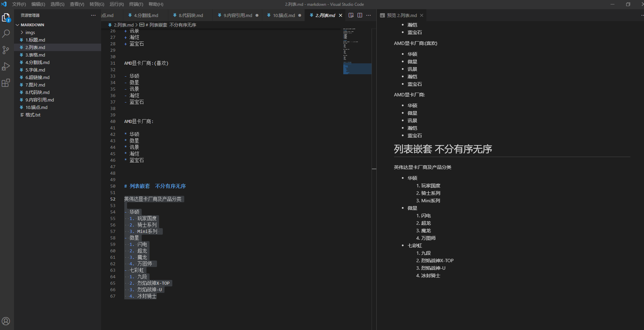Screen dimensions: 644x330
Task: Open the Extensions view
Action: tap(6, 83)
